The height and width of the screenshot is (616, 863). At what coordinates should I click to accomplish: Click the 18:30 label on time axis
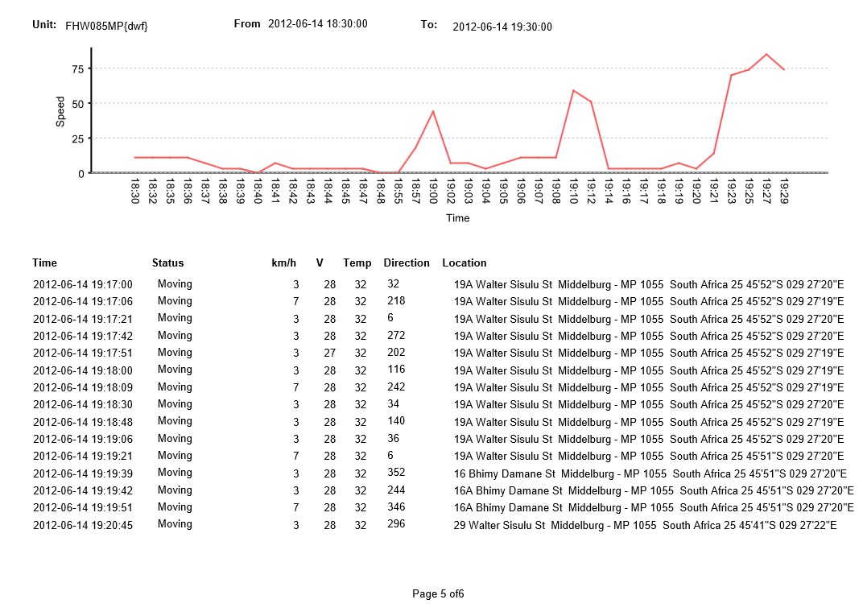[x=135, y=191]
